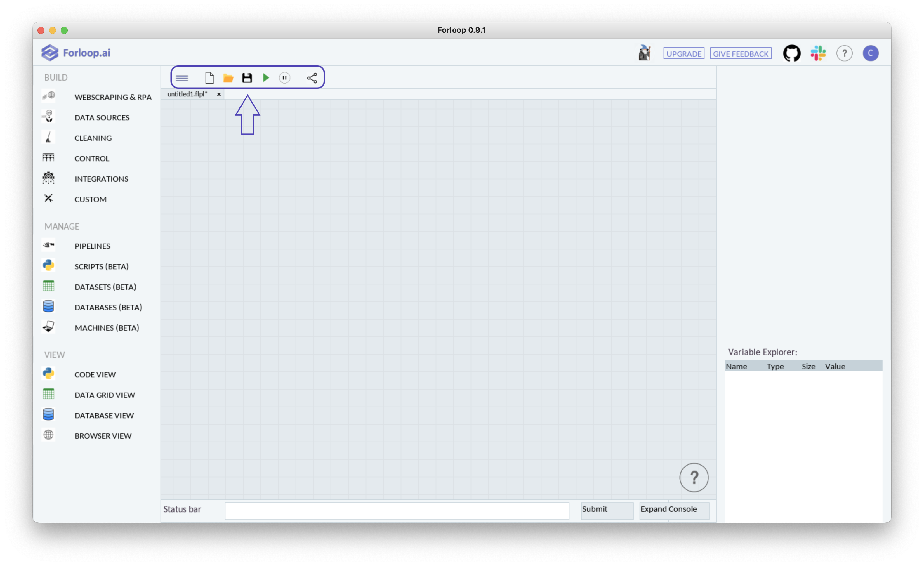Click the status bar input field
This screenshot has height=566, width=924.
397,511
